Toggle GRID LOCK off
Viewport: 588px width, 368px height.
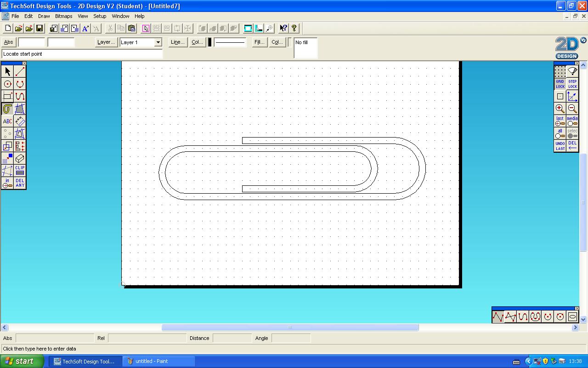(560, 84)
